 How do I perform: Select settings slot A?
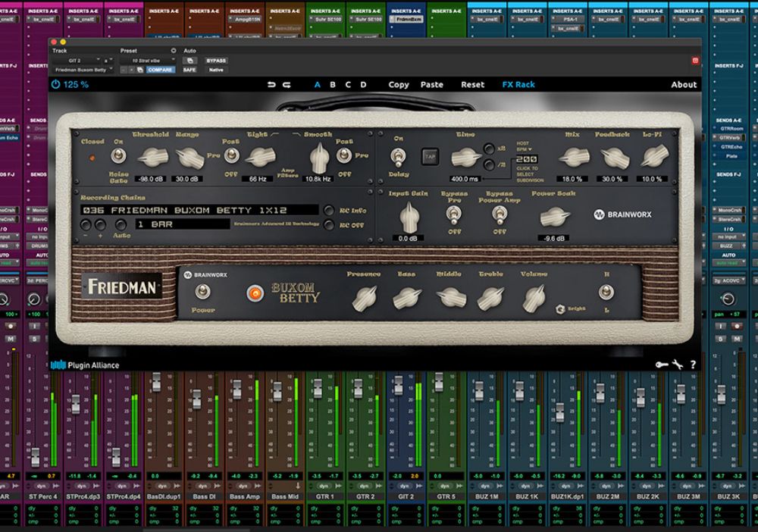click(317, 85)
